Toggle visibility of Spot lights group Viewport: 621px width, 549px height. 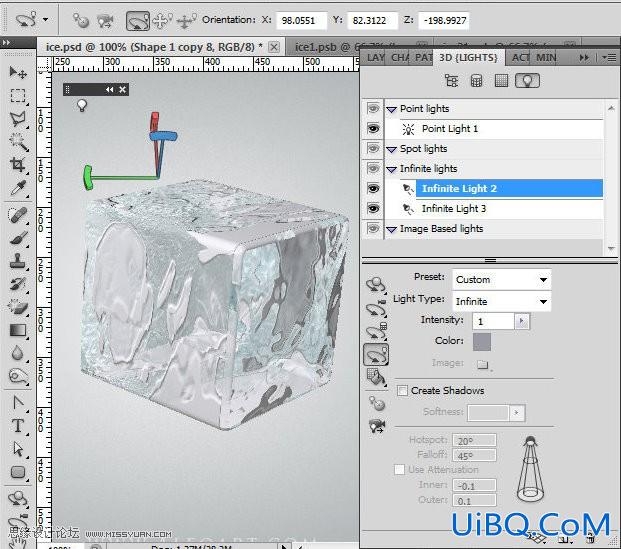(373, 149)
